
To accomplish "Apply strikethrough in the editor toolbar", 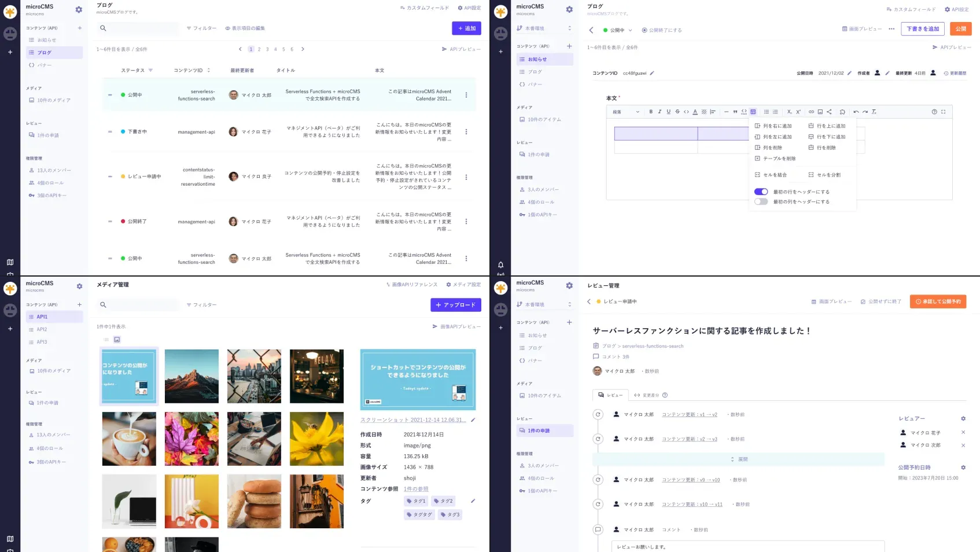I will coord(677,112).
